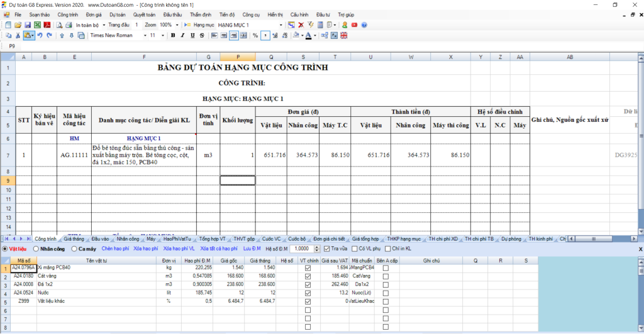Screen dimensions: 644x336
Task: Switch to the Giá tháng sheet tab
Action: pyautogui.click(x=74, y=239)
